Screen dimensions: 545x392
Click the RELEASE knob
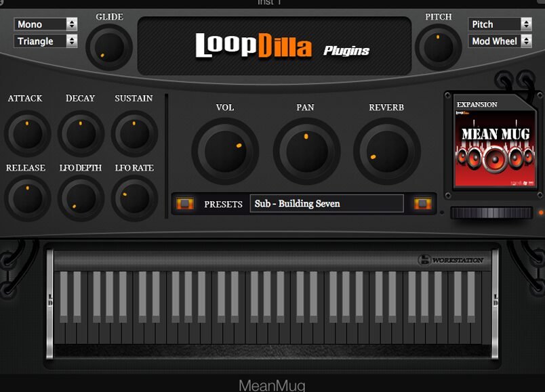tap(28, 198)
